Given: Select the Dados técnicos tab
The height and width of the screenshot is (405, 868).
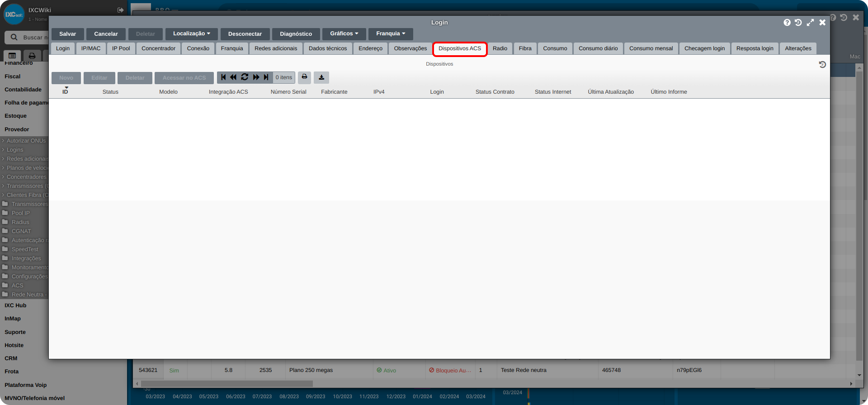Looking at the screenshot, I should point(328,48).
